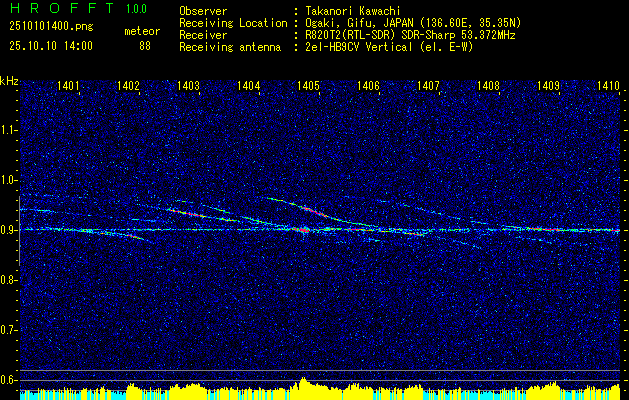This screenshot has width=629, height=400.
Task: Click the 1403 time marker
Action: pos(189,85)
